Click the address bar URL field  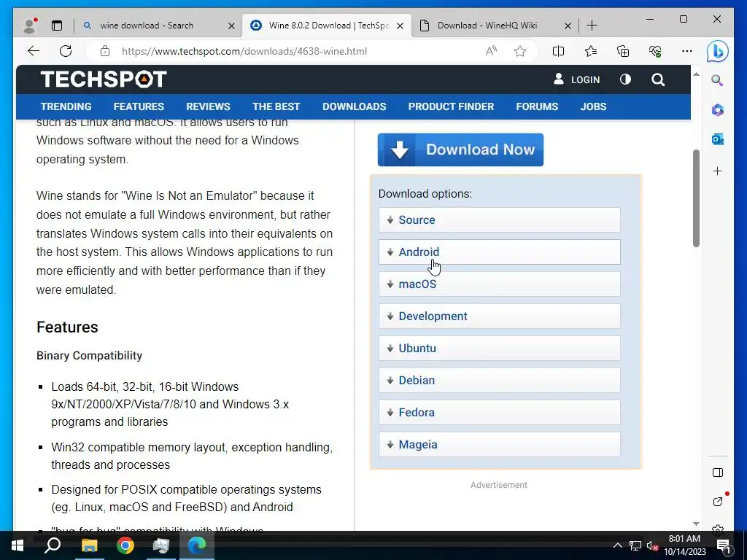pyautogui.click(x=295, y=51)
